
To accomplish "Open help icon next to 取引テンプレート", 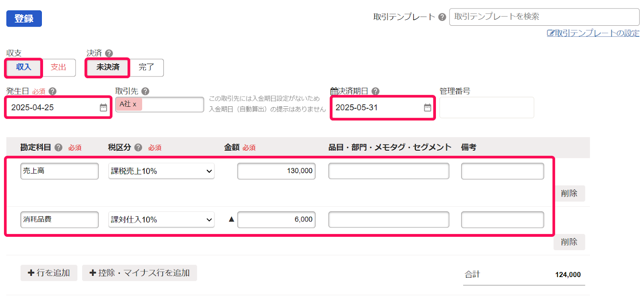I will click(442, 17).
